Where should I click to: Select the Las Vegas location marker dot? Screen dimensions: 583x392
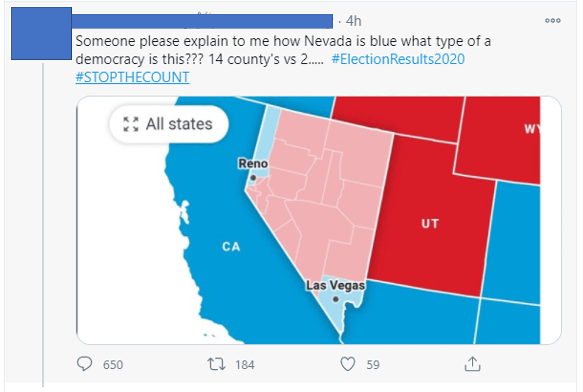point(336,299)
